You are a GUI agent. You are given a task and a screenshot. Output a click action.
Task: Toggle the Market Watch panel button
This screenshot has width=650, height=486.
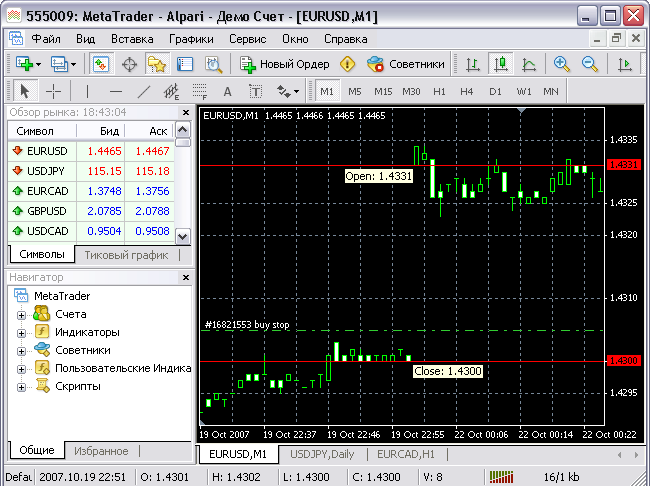101,64
